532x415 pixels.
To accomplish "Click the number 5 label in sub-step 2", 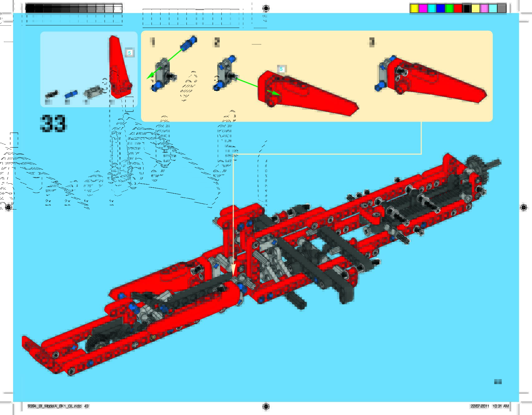I will click(281, 69).
